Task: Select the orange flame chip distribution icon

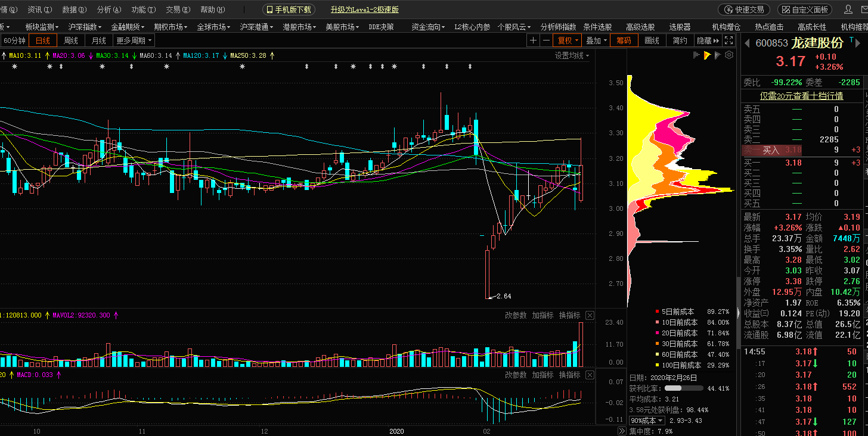Action: (707, 55)
